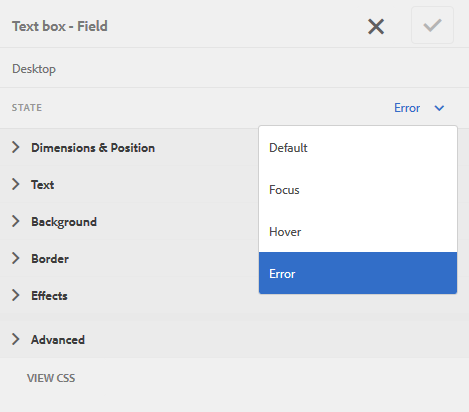Click the Advanced section label
The height and width of the screenshot is (412, 469).
pos(58,340)
